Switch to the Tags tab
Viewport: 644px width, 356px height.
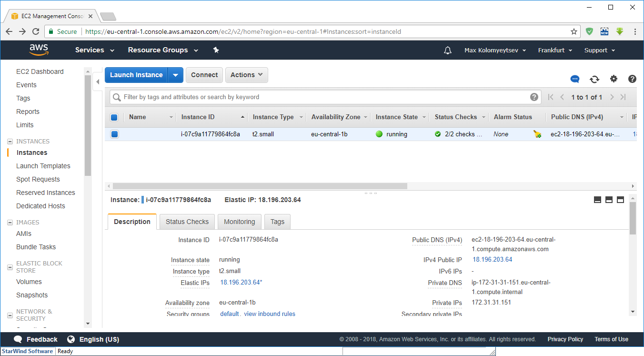pyautogui.click(x=277, y=222)
